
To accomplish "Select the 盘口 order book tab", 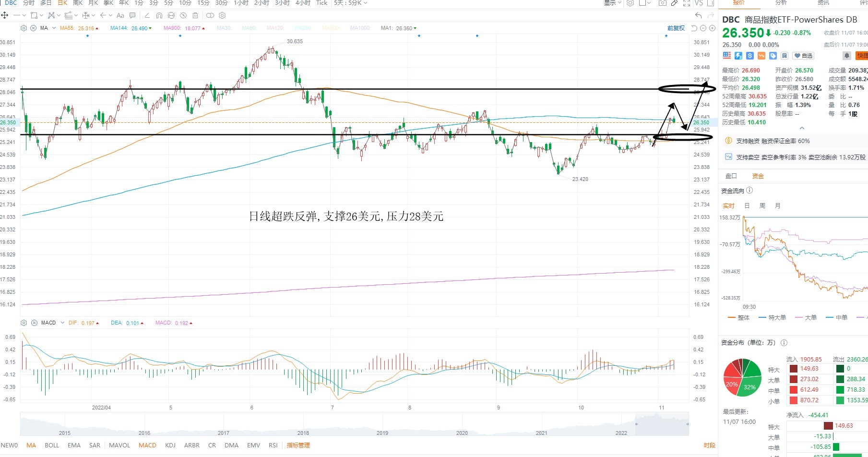I will coord(731,176).
